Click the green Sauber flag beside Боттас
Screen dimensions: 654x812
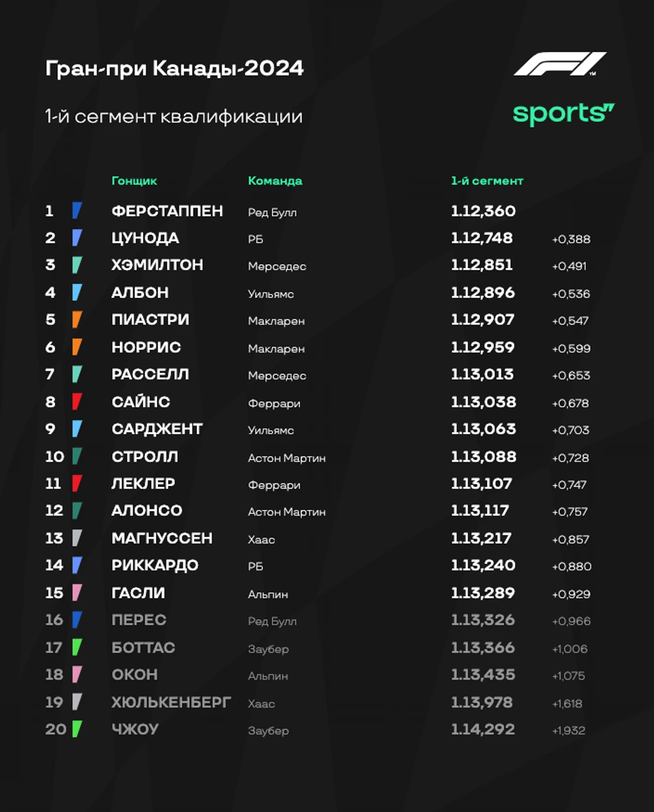click(77, 647)
